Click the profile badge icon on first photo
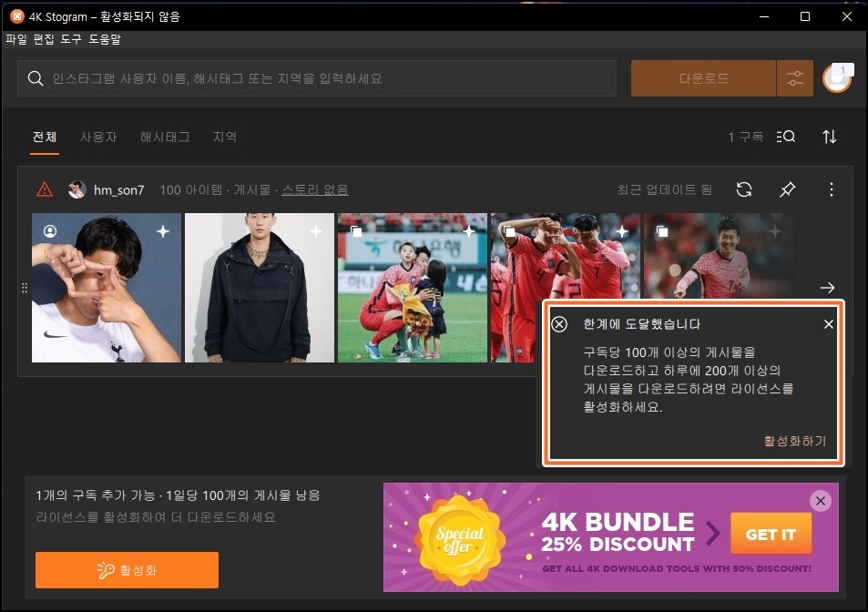The height and width of the screenshot is (612, 868). (x=50, y=231)
